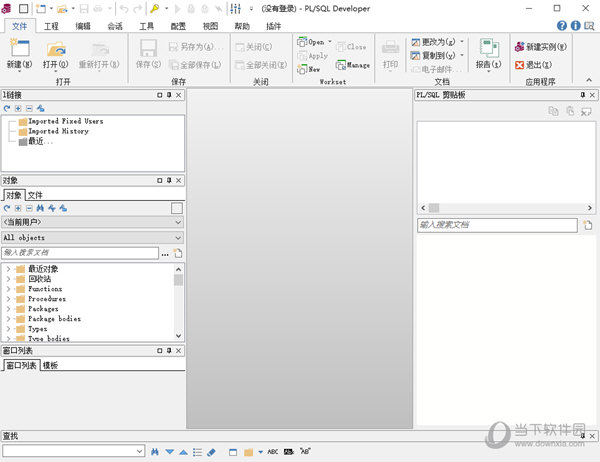600x462 pixels.
Task: Click the lightning filter icon in 对象 toolbar
Action: point(52,208)
